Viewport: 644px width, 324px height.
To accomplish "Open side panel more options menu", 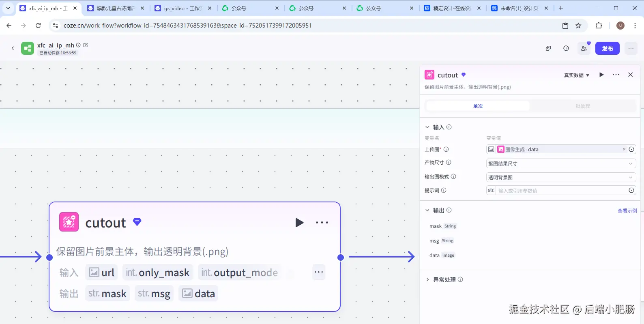I will (x=616, y=75).
